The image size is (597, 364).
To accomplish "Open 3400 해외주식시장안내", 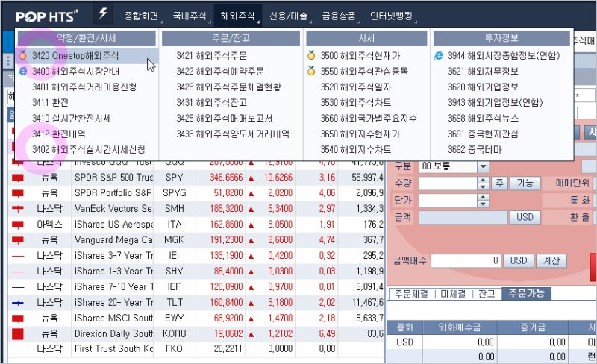I will click(x=76, y=71).
